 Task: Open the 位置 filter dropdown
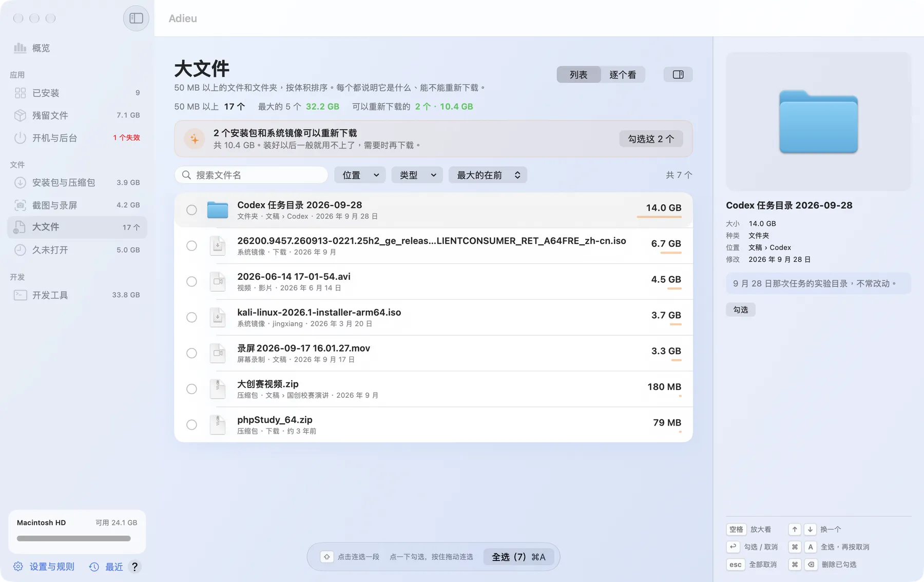click(x=360, y=175)
